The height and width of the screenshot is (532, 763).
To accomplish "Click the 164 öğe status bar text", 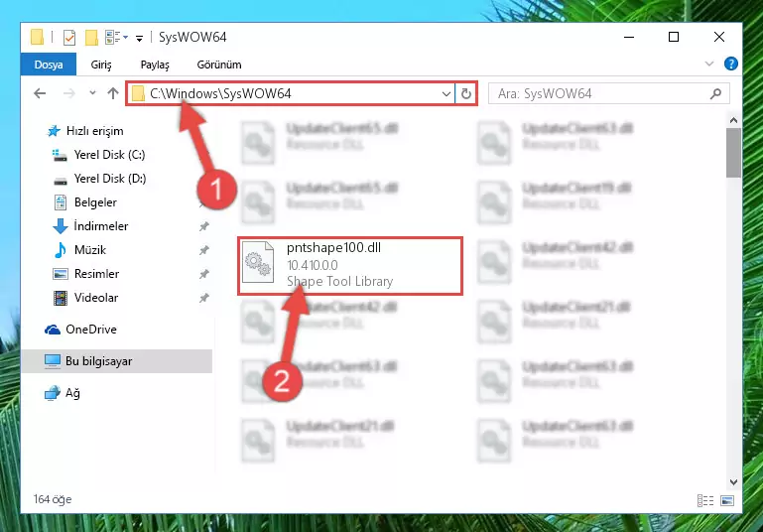I will point(53,499).
